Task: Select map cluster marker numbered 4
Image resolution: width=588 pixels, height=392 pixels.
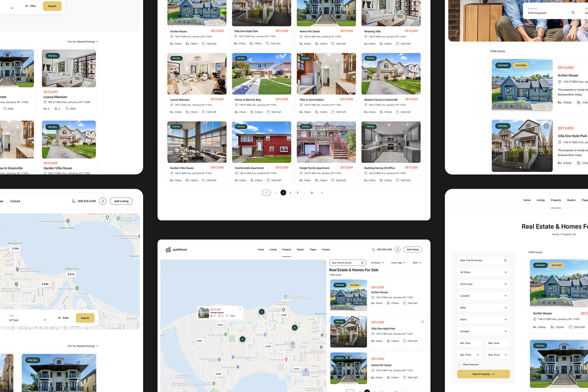Action: [262, 312]
